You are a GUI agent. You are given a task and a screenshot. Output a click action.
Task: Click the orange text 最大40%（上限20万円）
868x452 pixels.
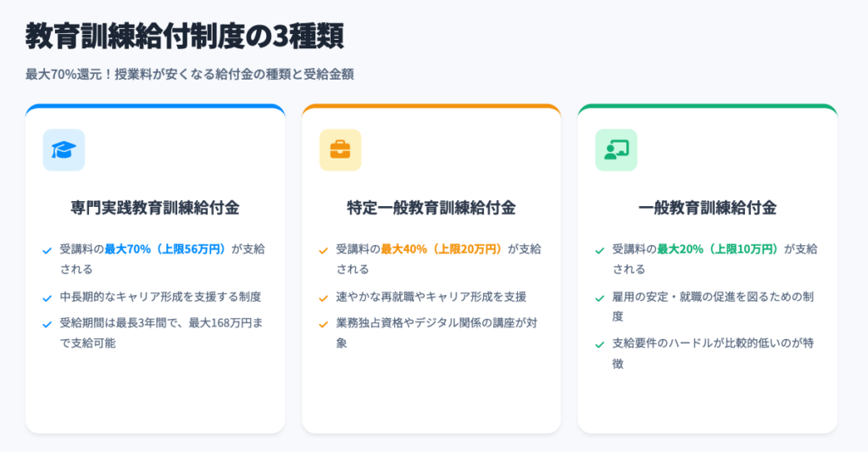442,249
